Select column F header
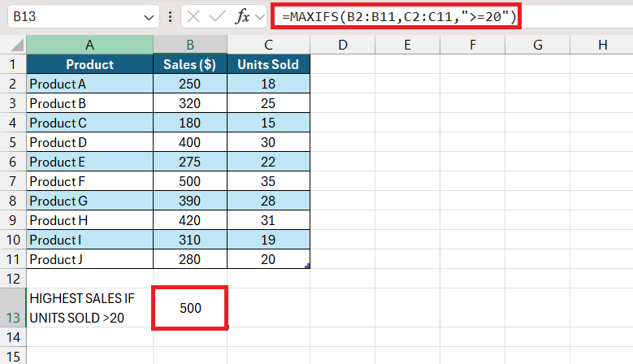633x364 pixels. (472, 45)
